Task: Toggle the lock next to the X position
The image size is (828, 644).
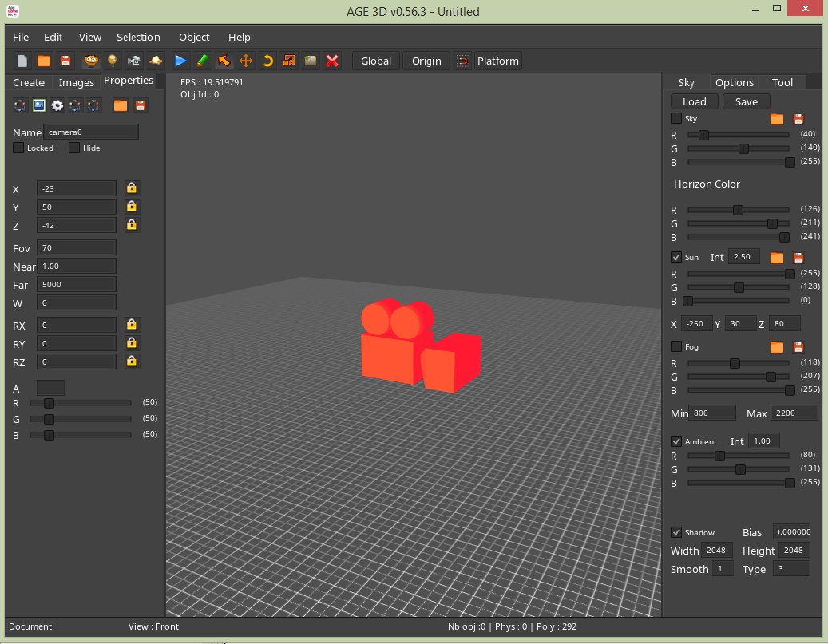Action: coord(132,188)
